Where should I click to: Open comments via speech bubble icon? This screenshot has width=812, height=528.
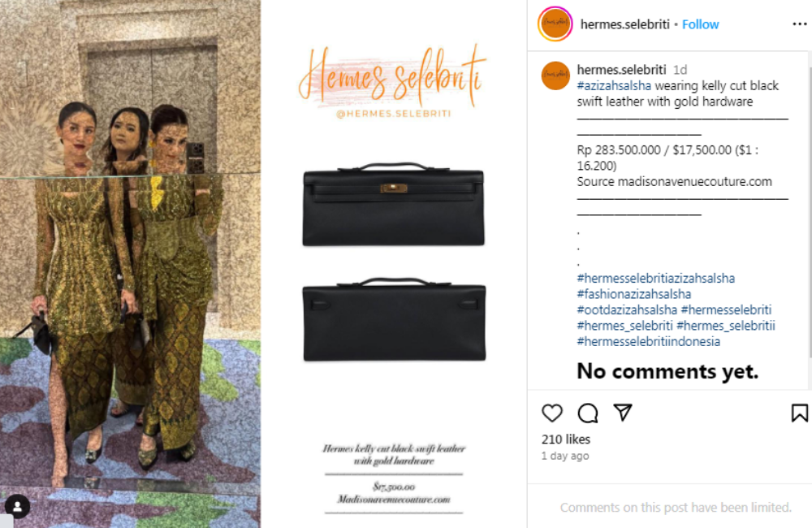(x=588, y=413)
